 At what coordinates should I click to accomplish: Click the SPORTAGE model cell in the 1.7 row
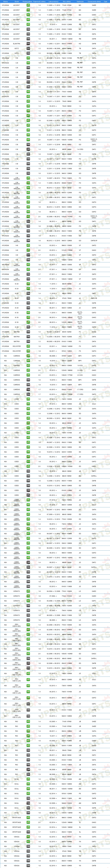16,832
